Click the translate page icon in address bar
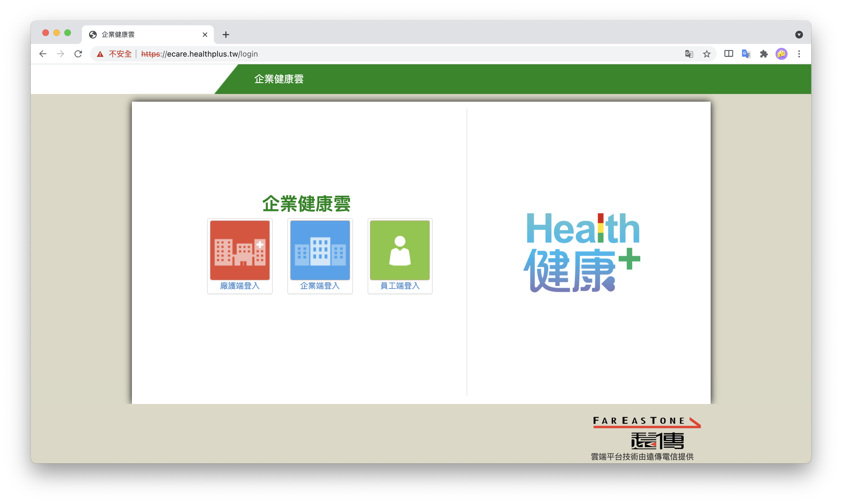The image size is (842, 504). pos(689,54)
